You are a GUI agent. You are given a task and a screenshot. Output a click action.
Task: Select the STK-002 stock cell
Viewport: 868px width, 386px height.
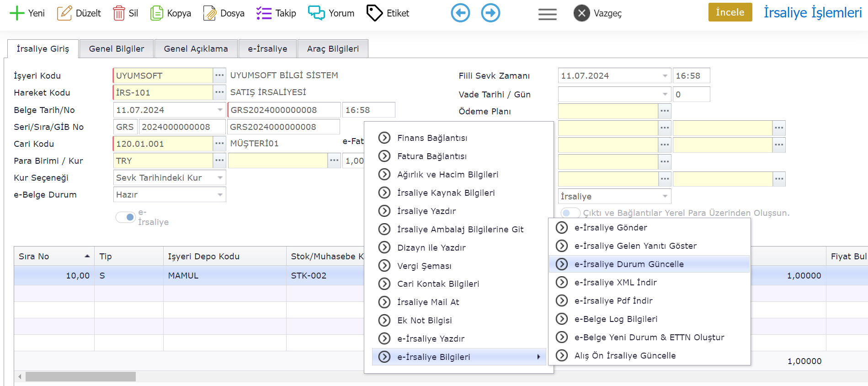coord(325,275)
